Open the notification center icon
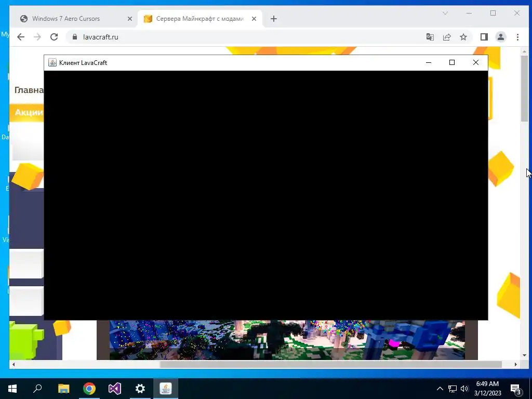This screenshot has height=399, width=532. coord(516,389)
